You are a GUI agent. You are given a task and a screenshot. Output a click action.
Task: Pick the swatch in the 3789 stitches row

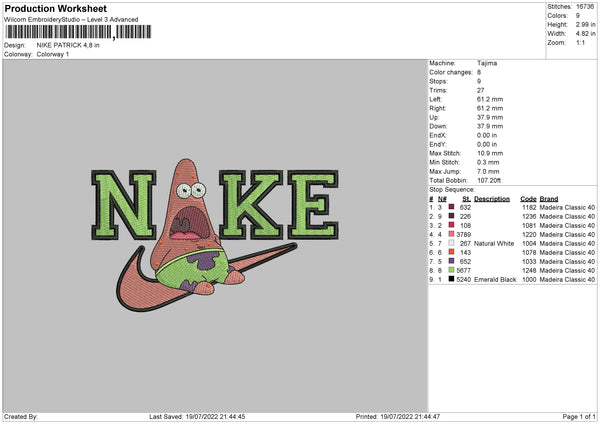click(452, 234)
